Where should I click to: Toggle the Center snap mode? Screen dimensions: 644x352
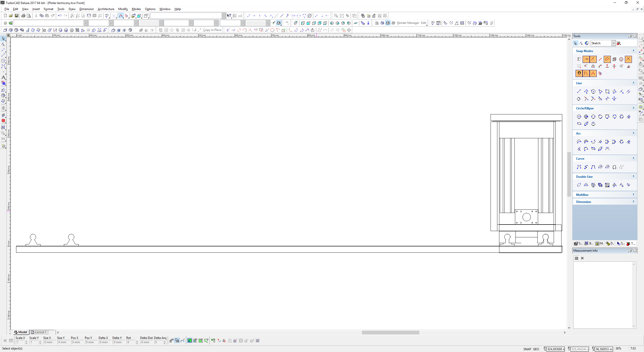607,59
